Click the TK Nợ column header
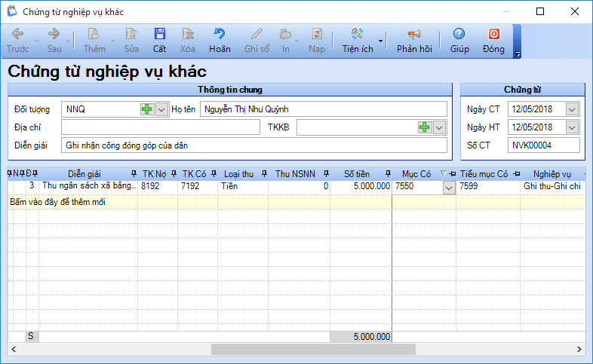Image resolution: width=593 pixels, height=364 pixels. [154, 174]
